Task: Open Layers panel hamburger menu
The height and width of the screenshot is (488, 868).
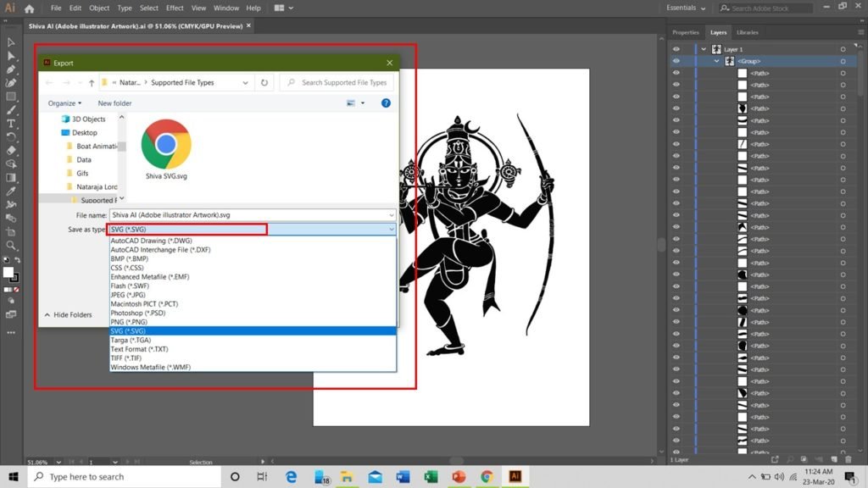Action: click(x=860, y=32)
